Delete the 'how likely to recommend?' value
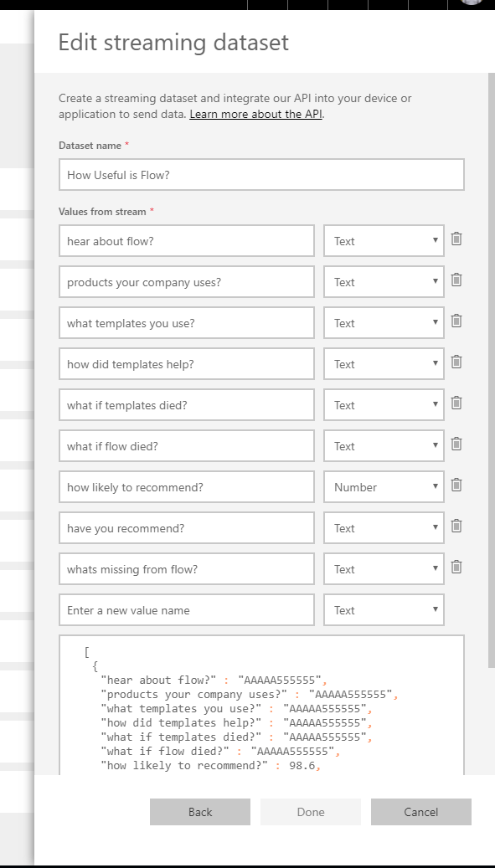Screen dimensions: 495x868 coord(456,485)
